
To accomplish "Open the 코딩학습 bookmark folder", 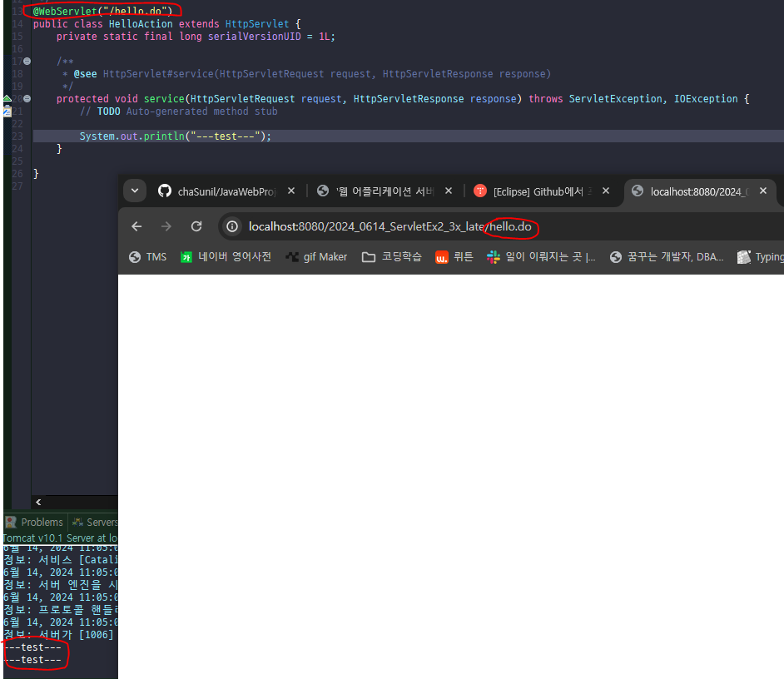I will coord(392,257).
